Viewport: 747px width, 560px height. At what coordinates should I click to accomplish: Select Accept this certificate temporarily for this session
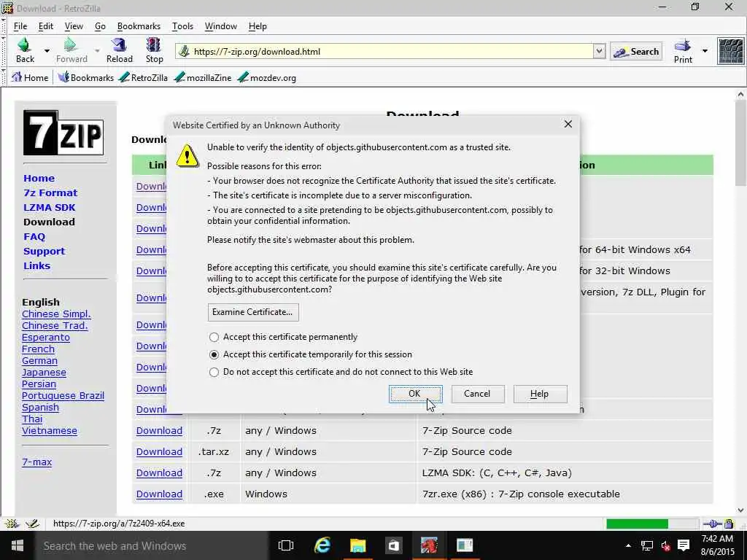coord(214,355)
